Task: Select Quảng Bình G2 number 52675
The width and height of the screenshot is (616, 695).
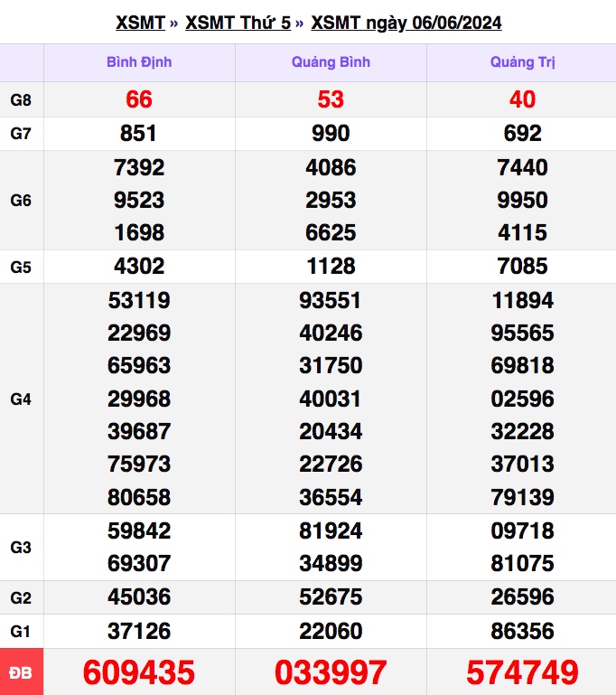Action: 331,597
